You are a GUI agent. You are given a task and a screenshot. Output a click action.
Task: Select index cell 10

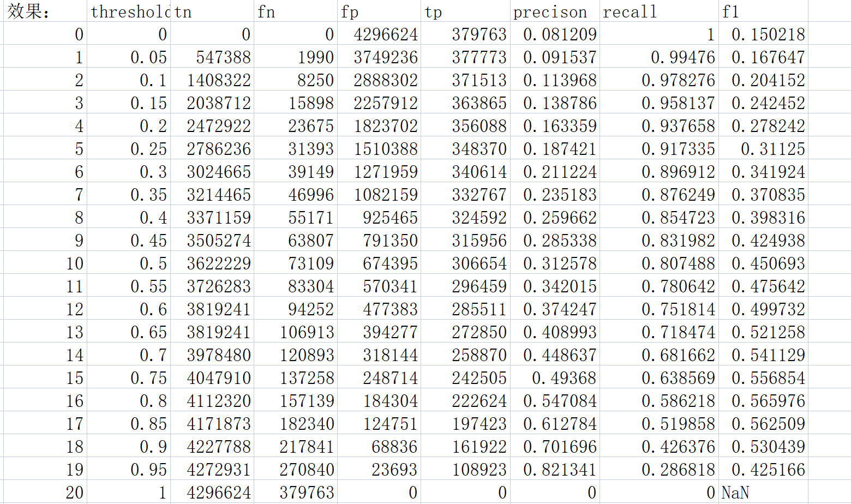pos(45,263)
